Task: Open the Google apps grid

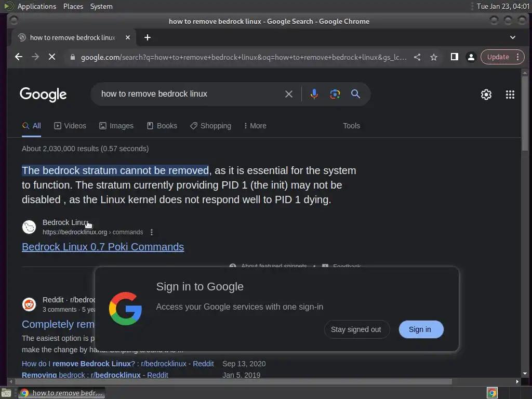Action: pos(510,95)
